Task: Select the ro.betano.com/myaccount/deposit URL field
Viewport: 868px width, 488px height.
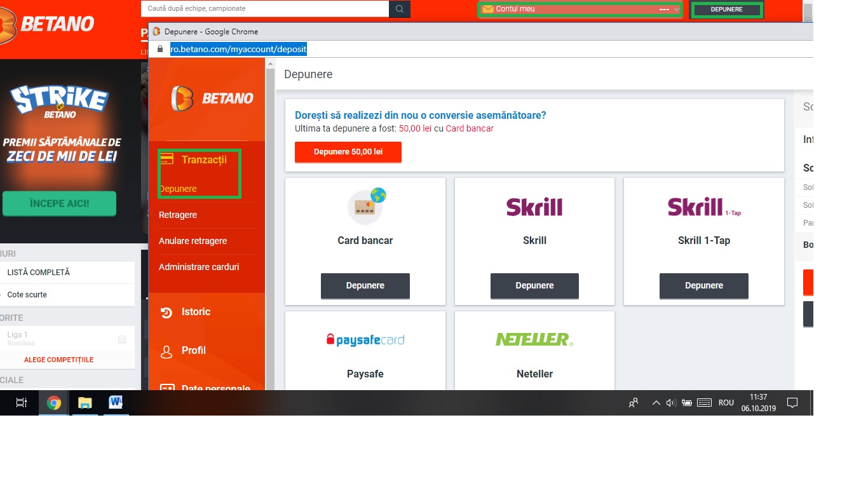Action: [238, 49]
